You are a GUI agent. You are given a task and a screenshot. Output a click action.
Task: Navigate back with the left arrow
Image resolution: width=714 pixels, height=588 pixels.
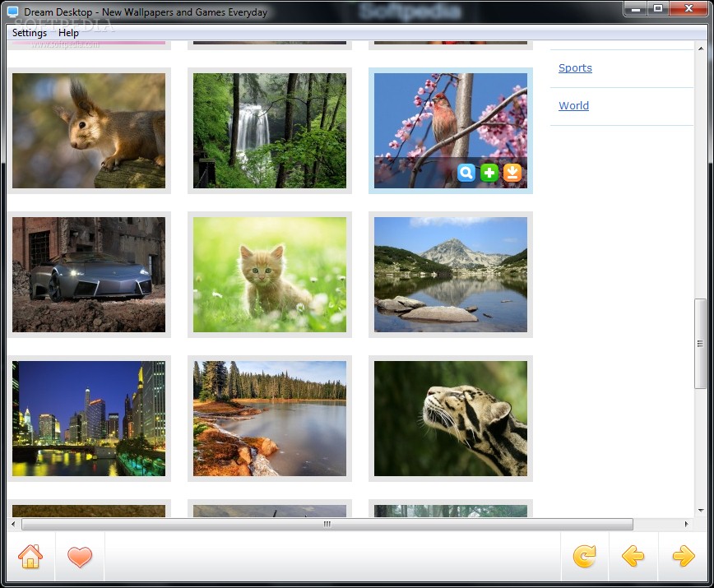[633, 556]
